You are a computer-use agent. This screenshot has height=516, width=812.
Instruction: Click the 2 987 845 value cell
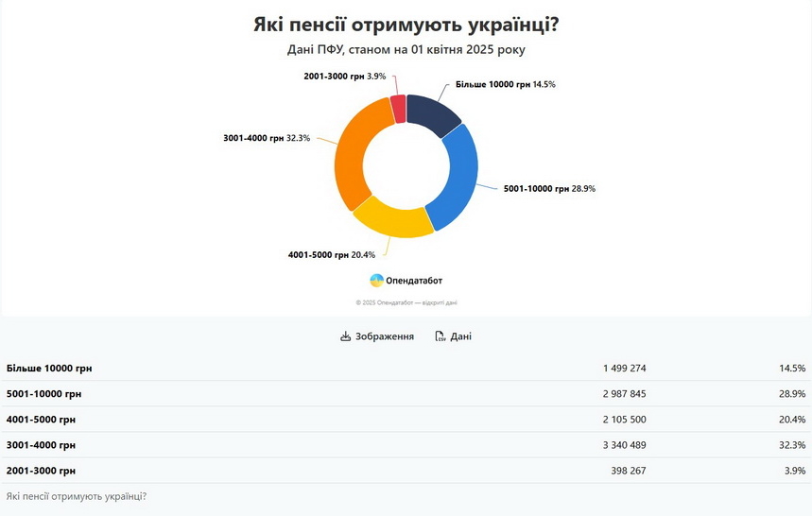tap(624, 393)
